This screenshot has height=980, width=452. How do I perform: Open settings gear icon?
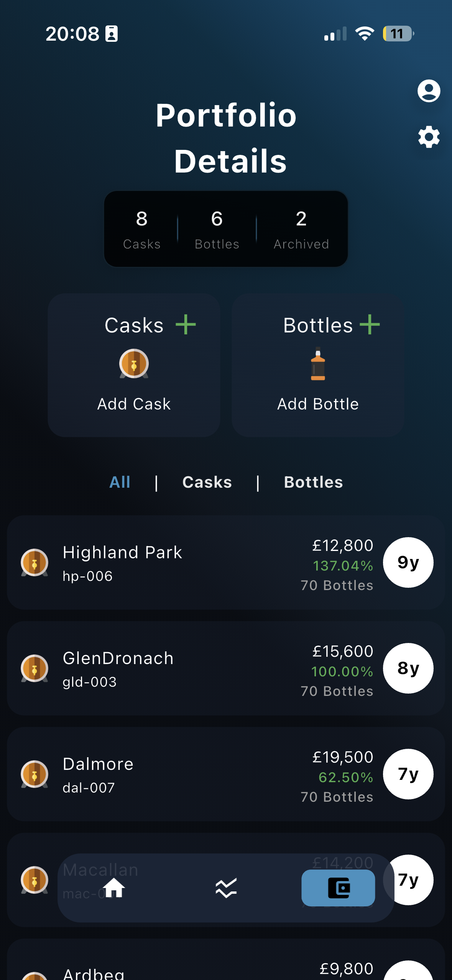pos(429,137)
